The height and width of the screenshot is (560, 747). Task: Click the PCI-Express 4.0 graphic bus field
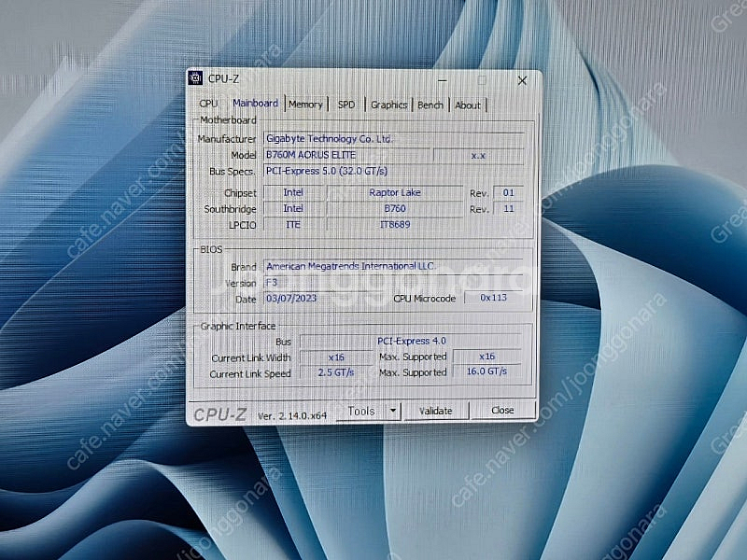click(x=411, y=341)
